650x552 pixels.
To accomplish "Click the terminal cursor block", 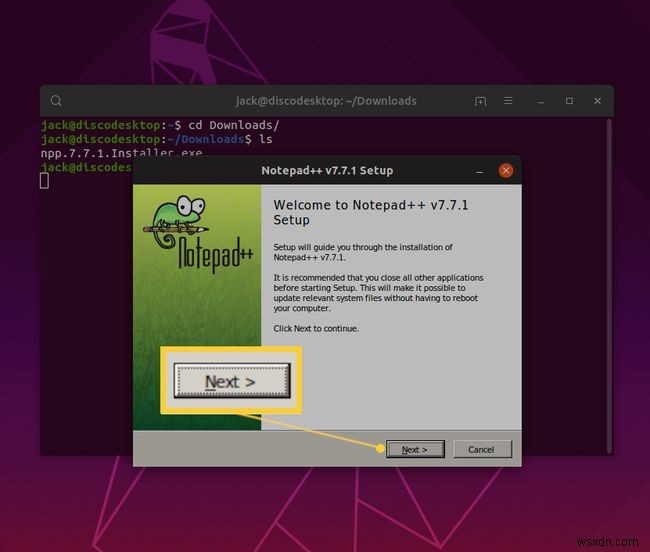I will [x=44, y=181].
